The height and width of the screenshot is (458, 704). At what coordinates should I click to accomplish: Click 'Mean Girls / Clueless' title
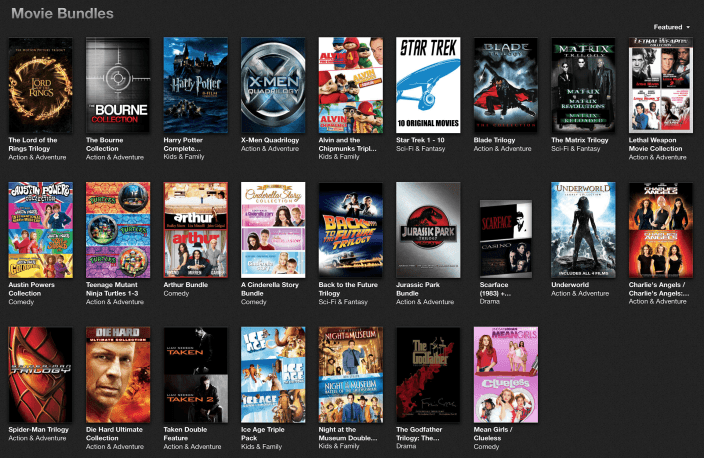pyautogui.click(x=493, y=433)
